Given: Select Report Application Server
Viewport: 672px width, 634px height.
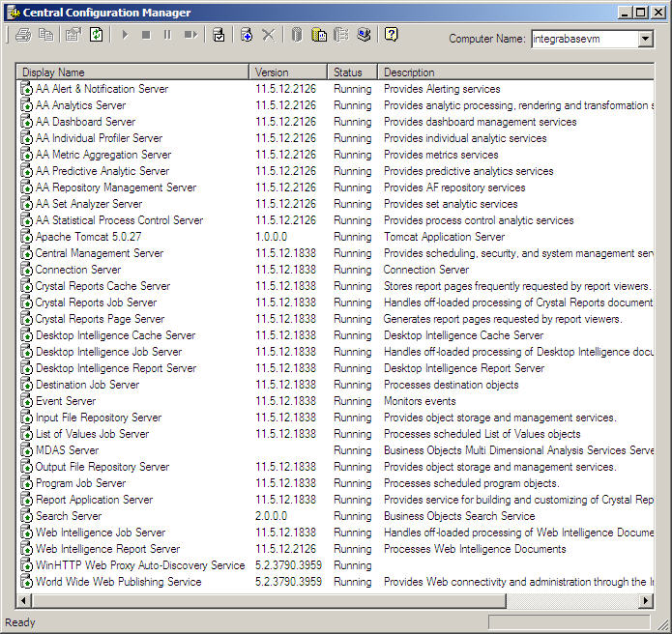Looking at the screenshot, I should click(x=95, y=500).
